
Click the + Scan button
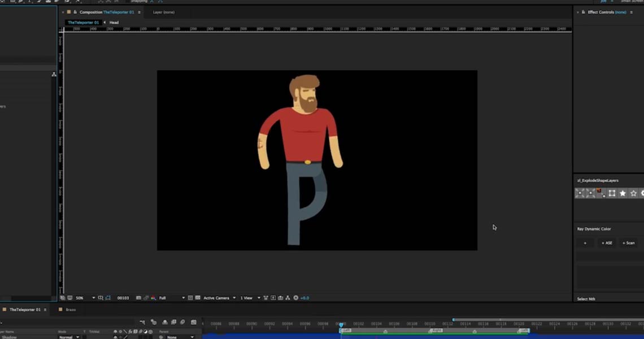(x=628, y=243)
